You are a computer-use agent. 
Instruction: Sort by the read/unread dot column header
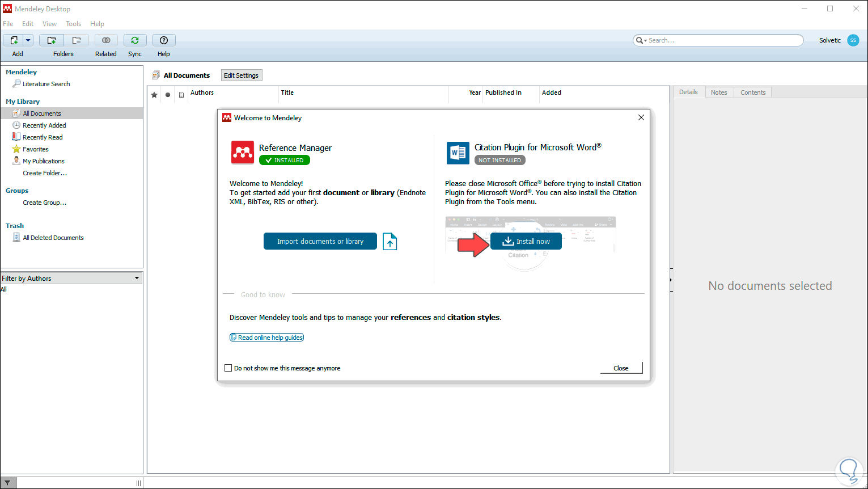tap(168, 95)
